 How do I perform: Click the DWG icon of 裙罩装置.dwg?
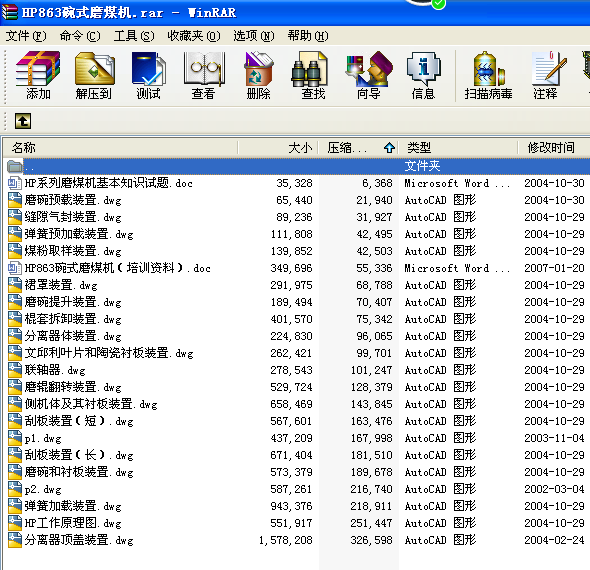[15, 285]
